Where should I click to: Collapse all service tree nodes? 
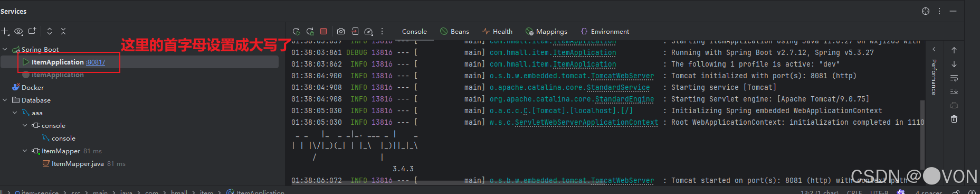point(63,31)
